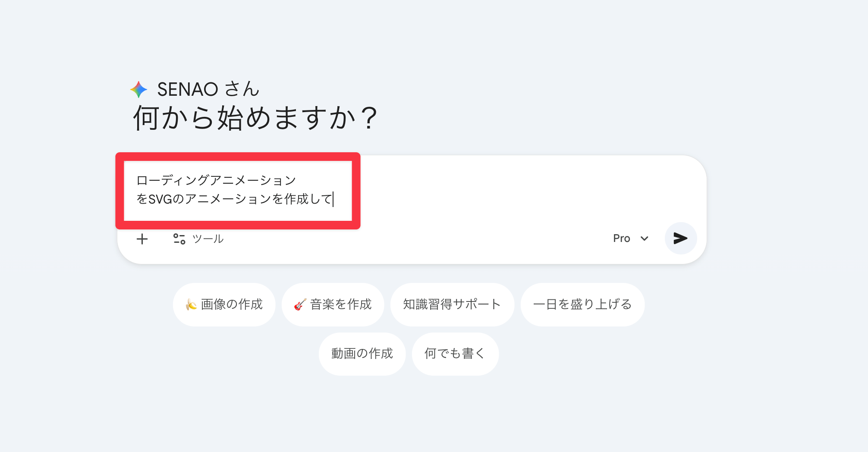Viewport: 868px width, 452px height.
Task: Click the SENAO さん greeting text
Action: (x=208, y=89)
